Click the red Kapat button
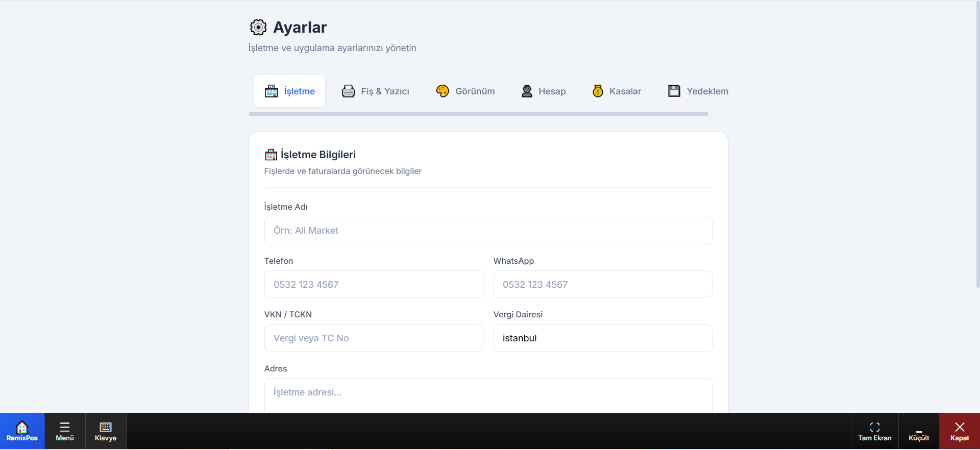 (960, 431)
